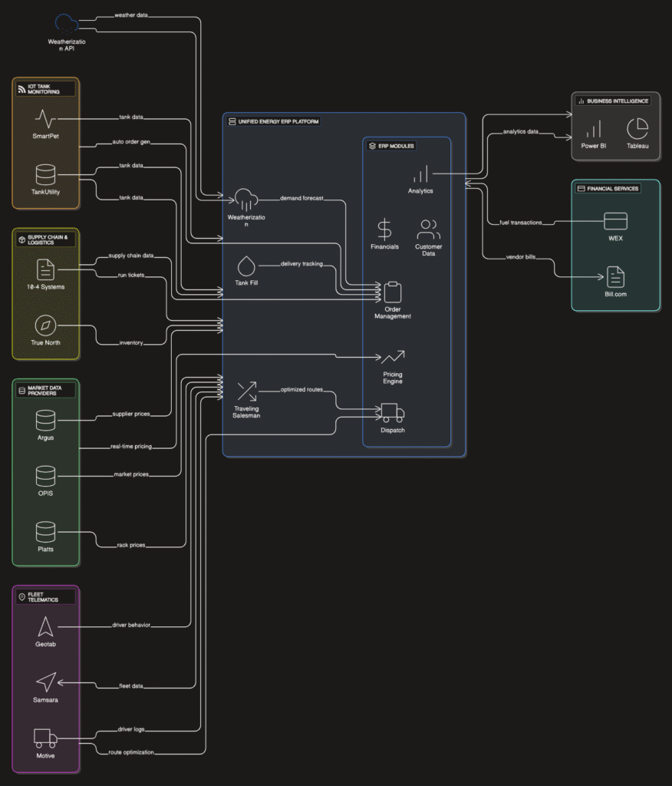672x786 pixels.
Task: Click the Traveling Salesman shuffle icon
Action: click(x=246, y=391)
